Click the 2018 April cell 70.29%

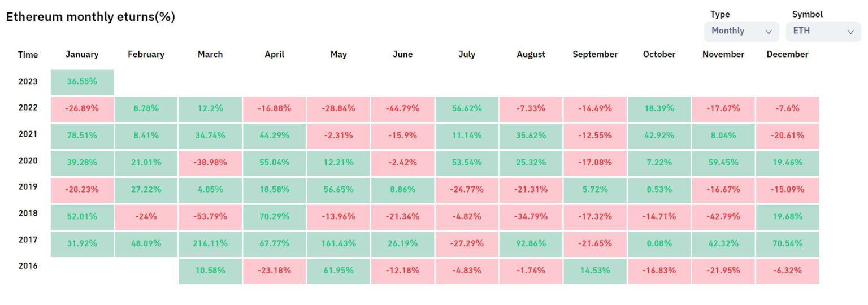point(275,217)
